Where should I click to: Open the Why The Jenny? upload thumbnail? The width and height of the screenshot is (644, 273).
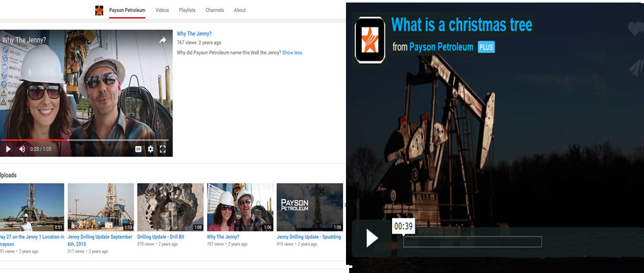240,207
